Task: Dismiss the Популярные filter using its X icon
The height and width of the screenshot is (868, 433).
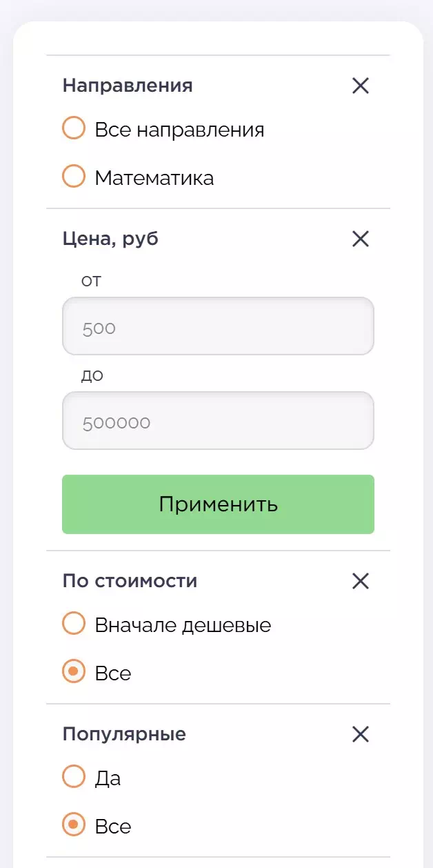Action: [361, 735]
